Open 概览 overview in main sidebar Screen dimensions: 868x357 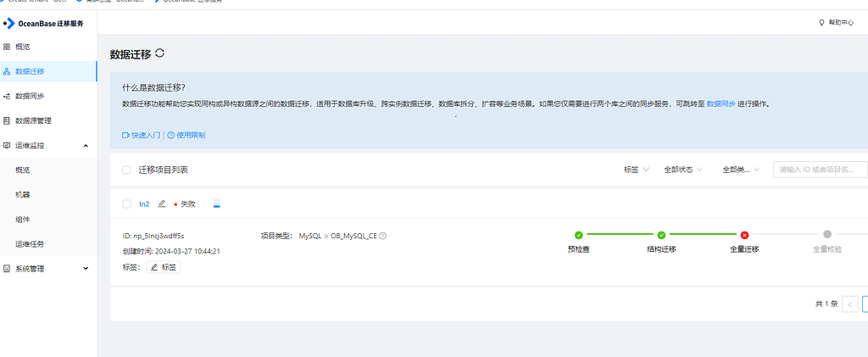[23, 47]
